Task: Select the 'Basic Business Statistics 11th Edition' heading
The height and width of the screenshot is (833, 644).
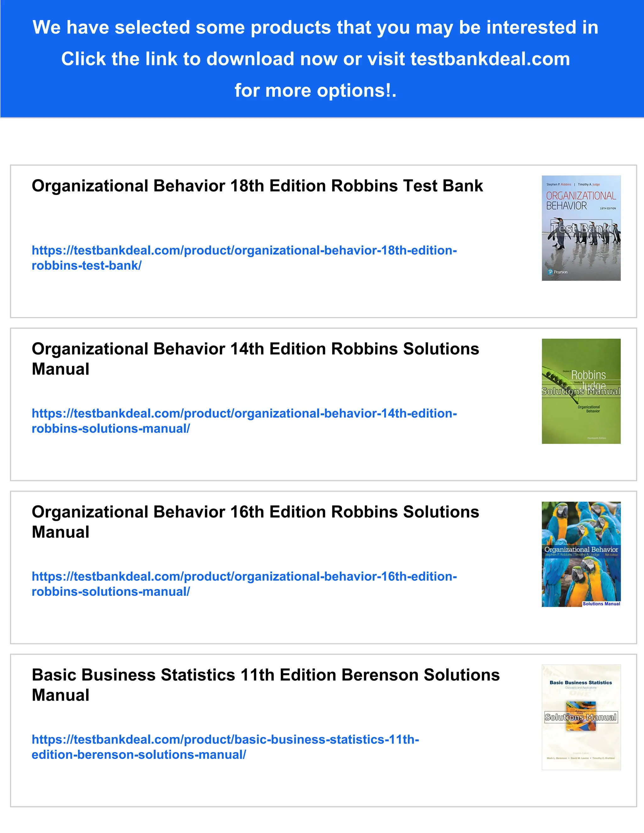Action: point(265,675)
